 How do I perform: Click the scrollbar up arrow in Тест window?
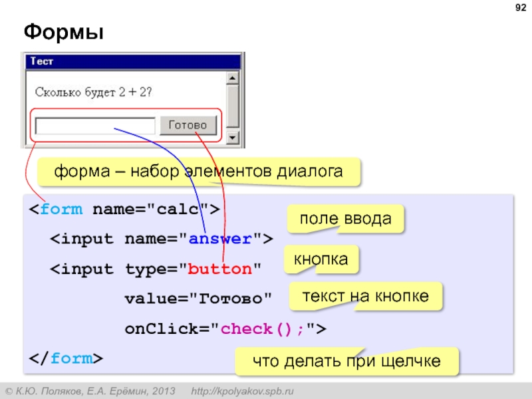coord(232,78)
